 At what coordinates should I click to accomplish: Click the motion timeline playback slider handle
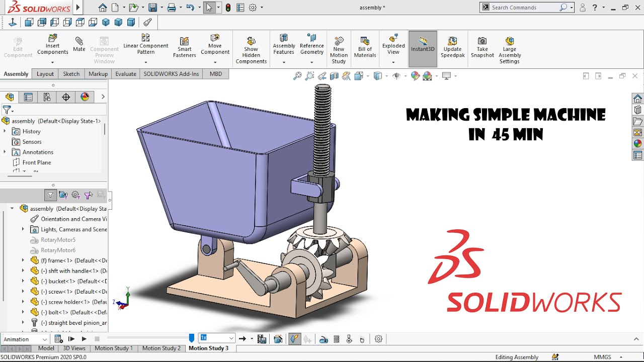[192, 338]
